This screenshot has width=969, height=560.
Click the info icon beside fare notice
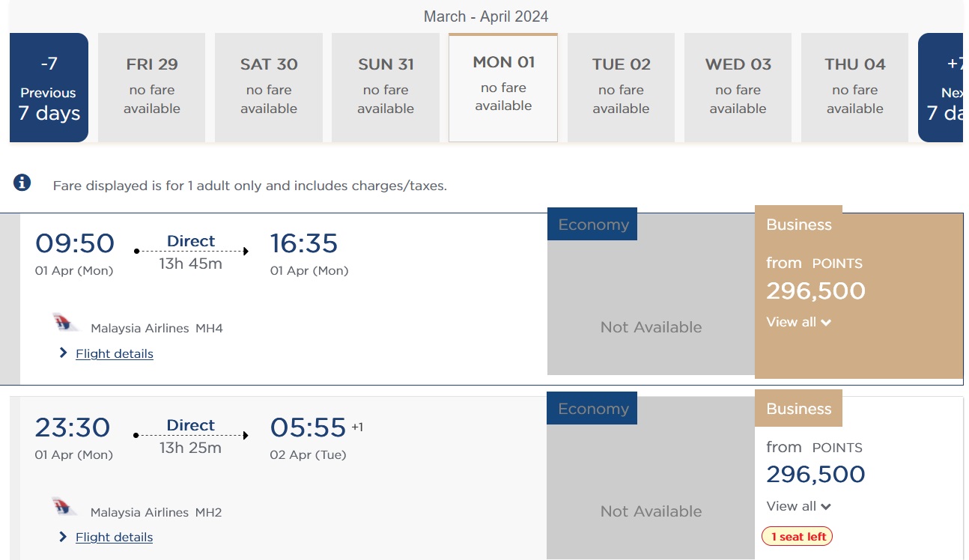coord(22,182)
